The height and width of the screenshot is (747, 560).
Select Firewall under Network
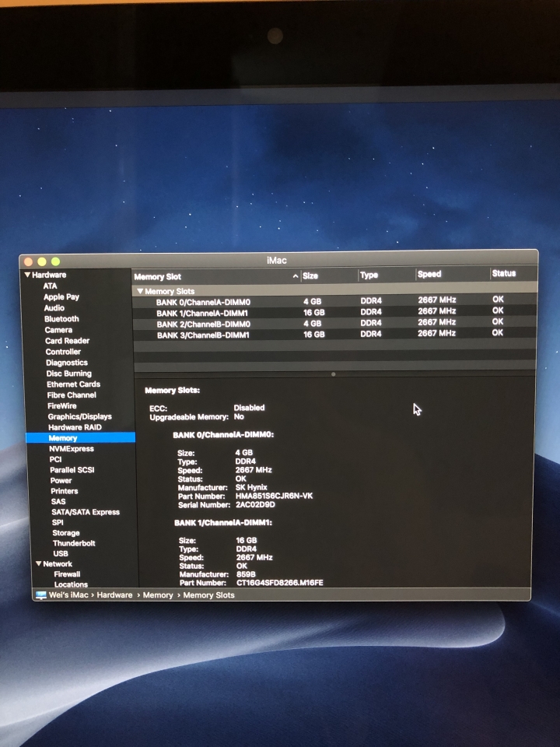[67, 574]
